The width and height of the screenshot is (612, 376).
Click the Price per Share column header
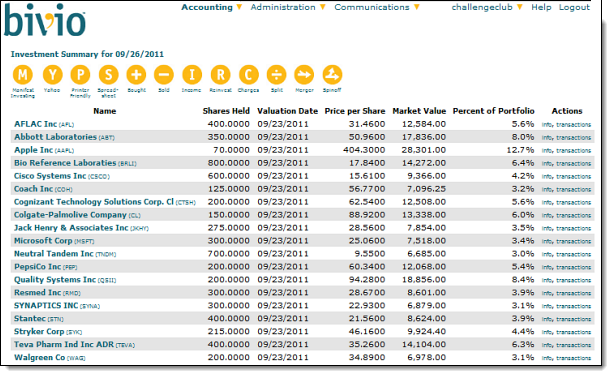tap(355, 111)
